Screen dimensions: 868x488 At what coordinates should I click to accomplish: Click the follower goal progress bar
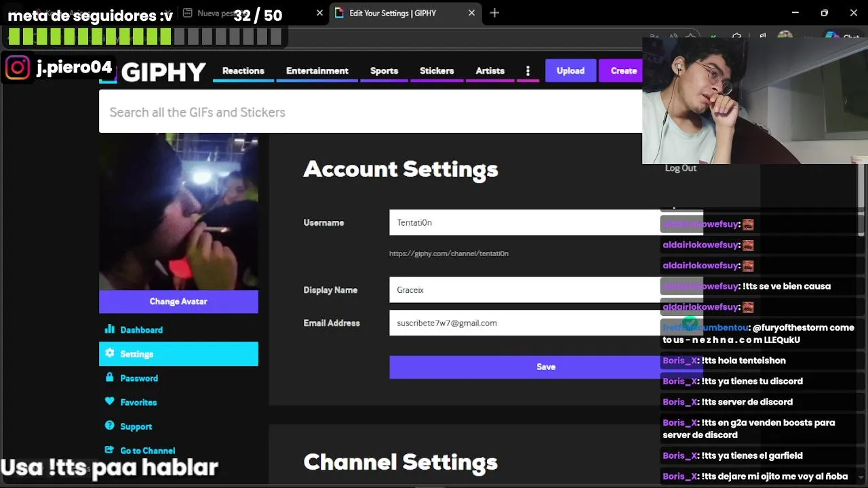click(144, 36)
